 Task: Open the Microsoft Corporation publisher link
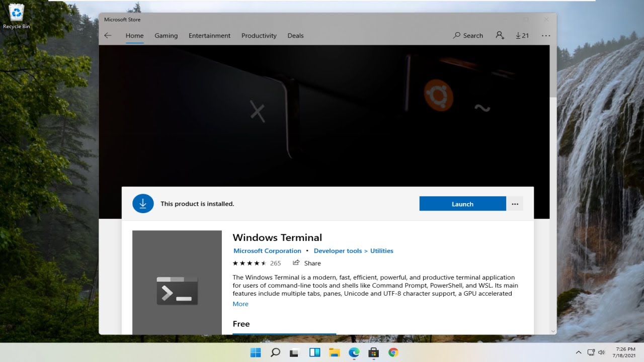click(x=267, y=251)
